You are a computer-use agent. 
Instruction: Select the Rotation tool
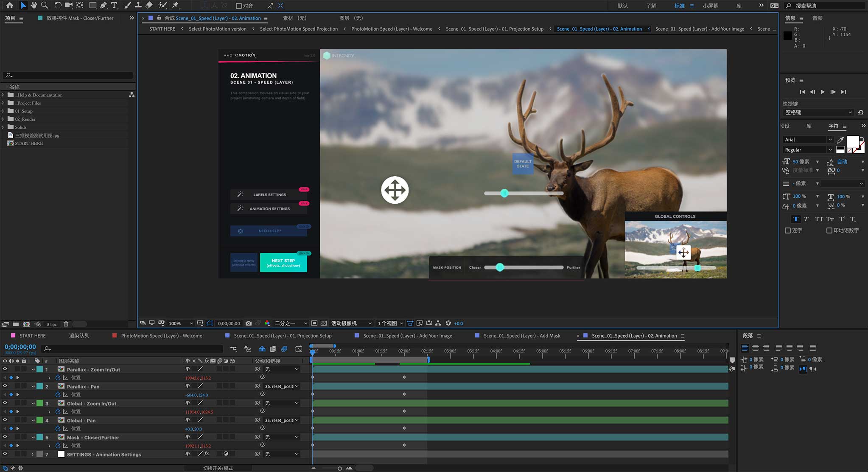click(x=57, y=6)
